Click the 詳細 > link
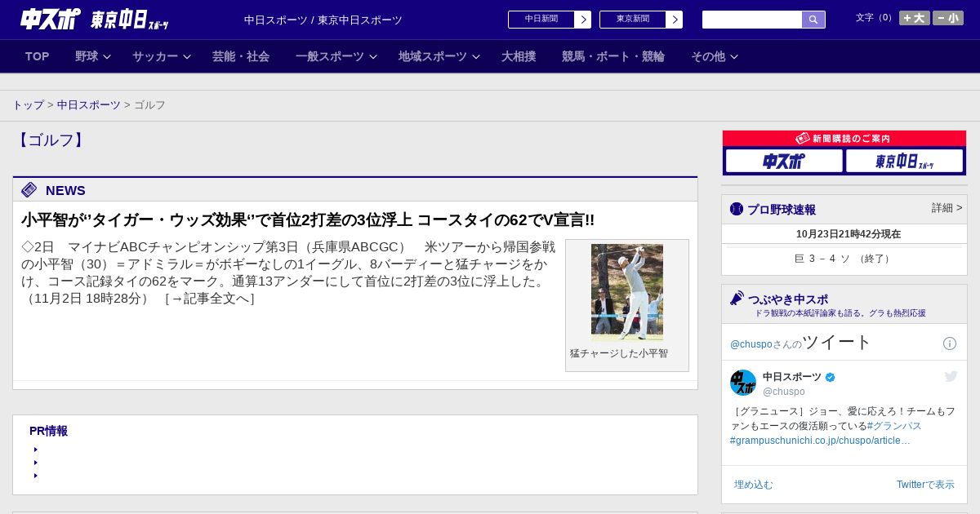 click(x=947, y=208)
